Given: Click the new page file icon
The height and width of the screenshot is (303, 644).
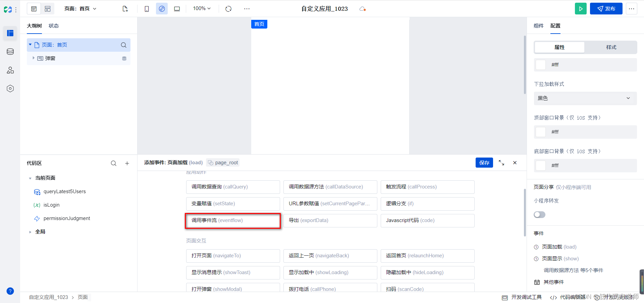Looking at the screenshot, I should tap(125, 9).
